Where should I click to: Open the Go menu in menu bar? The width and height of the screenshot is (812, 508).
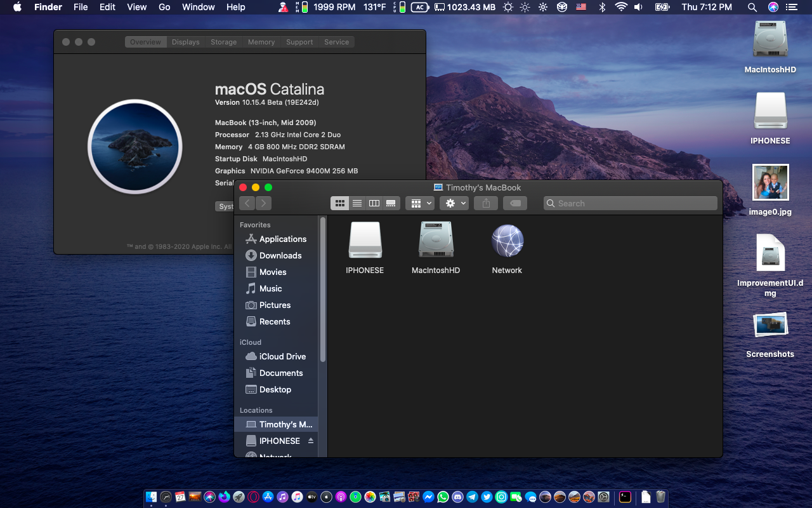pos(164,7)
